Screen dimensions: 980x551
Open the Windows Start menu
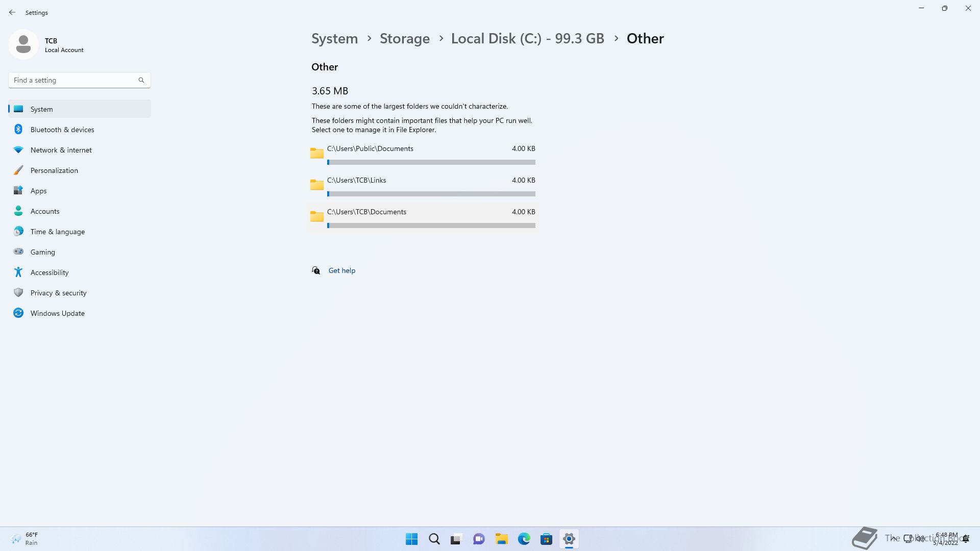411,539
